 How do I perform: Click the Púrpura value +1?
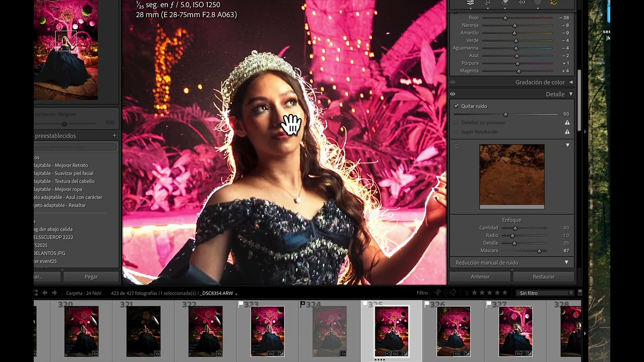click(566, 63)
